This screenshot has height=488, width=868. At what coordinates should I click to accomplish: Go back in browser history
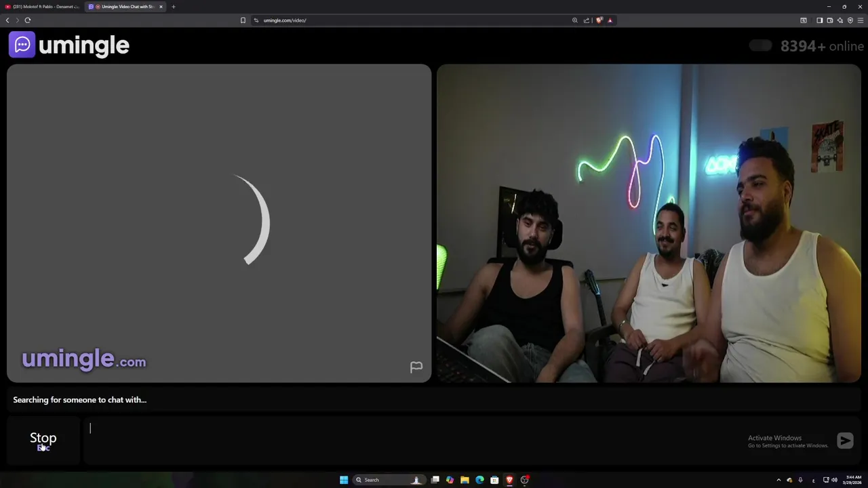(x=7, y=20)
